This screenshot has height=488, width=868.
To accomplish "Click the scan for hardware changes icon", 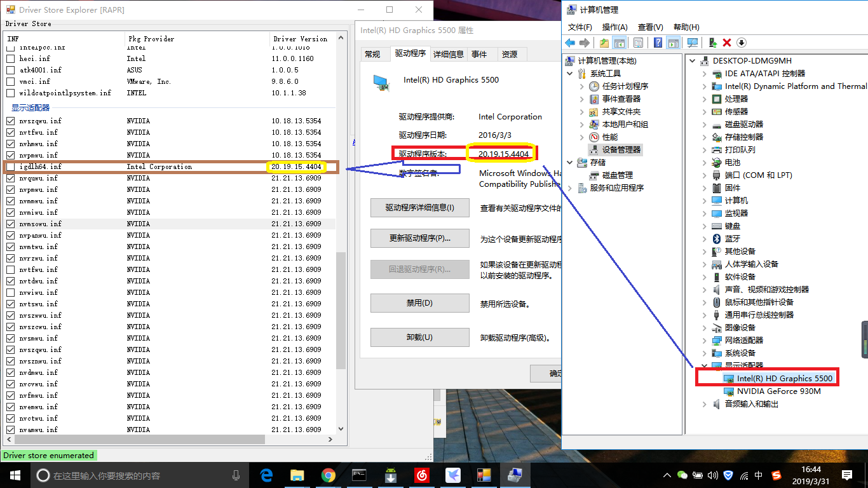I will pyautogui.click(x=693, y=43).
